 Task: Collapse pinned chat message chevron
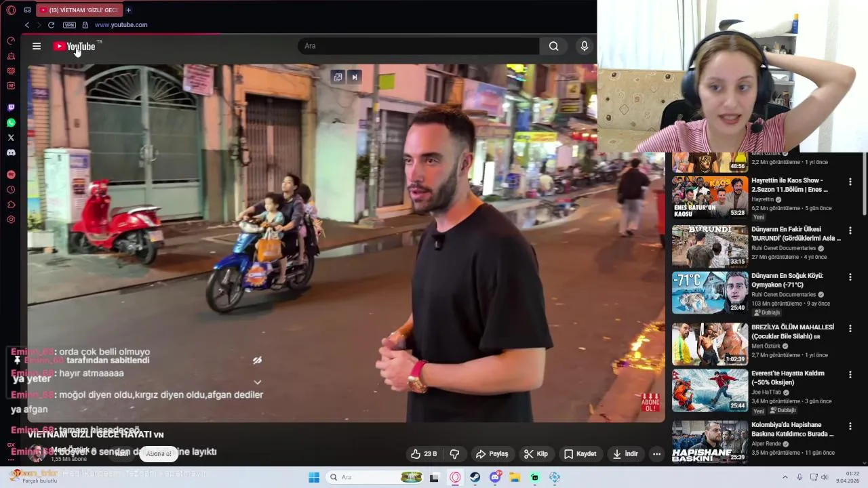click(257, 382)
